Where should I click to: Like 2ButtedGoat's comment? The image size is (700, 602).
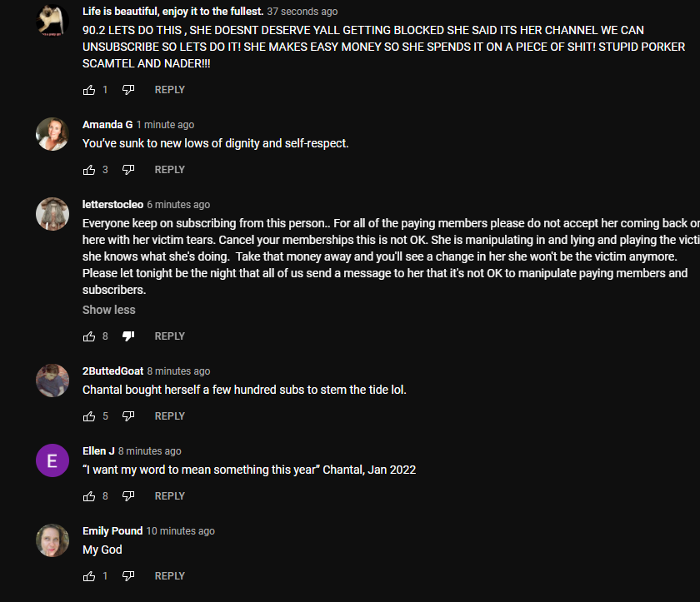coord(89,416)
